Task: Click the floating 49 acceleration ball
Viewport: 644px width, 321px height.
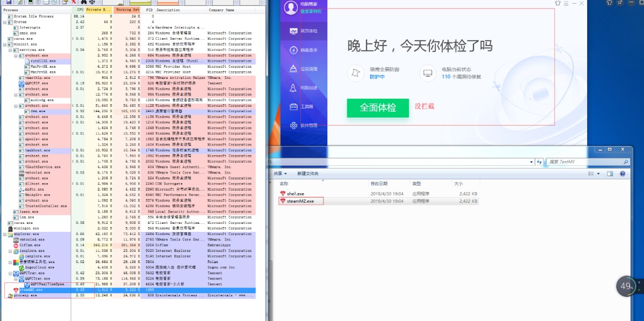Action: (625, 286)
